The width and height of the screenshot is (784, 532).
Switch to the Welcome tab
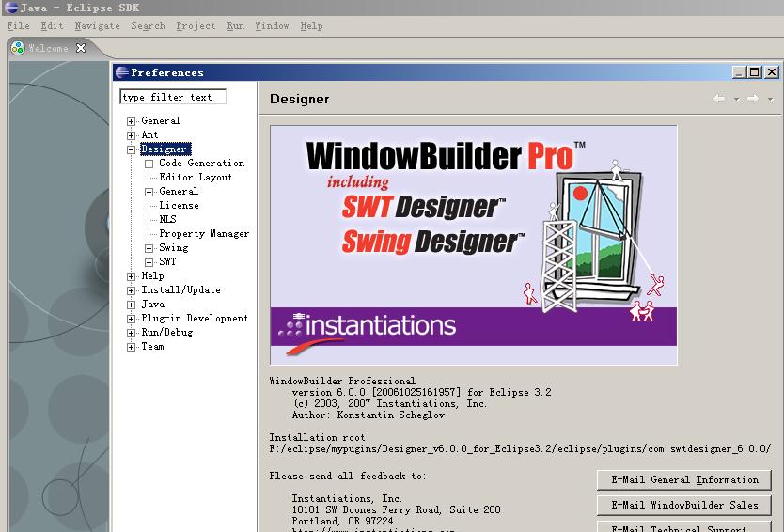tap(48, 48)
